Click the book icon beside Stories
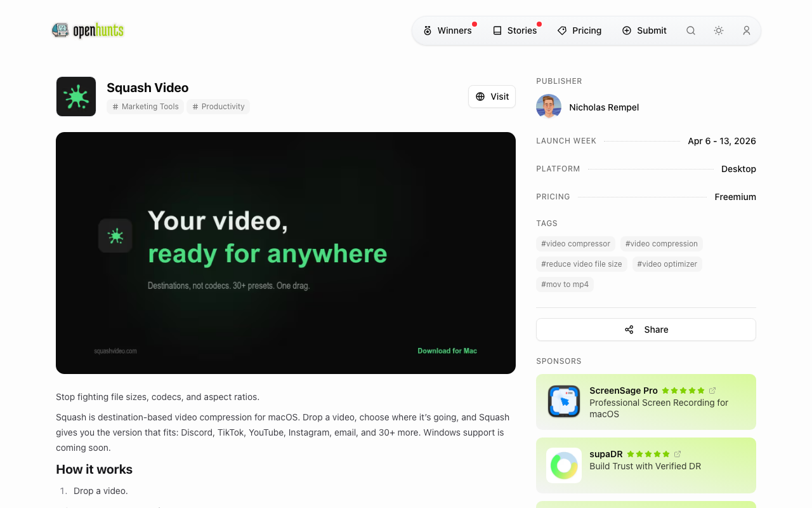 (497, 30)
